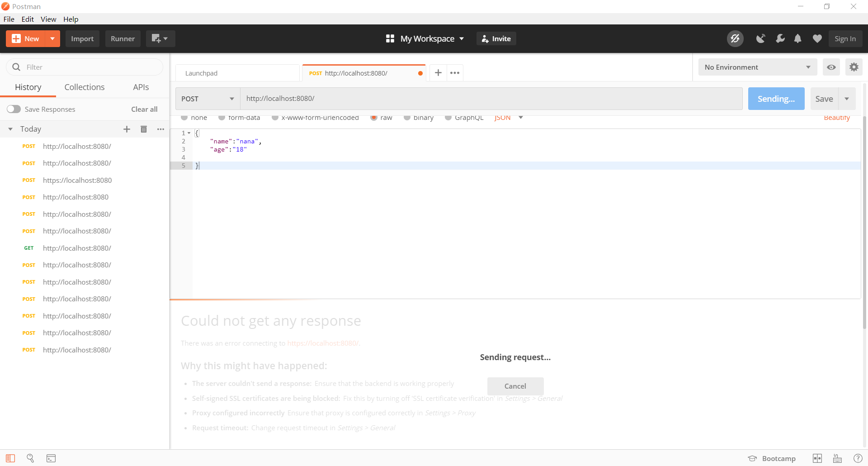Open tab options three-dot menu
The height and width of the screenshot is (466, 868).
[x=455, y=73]
